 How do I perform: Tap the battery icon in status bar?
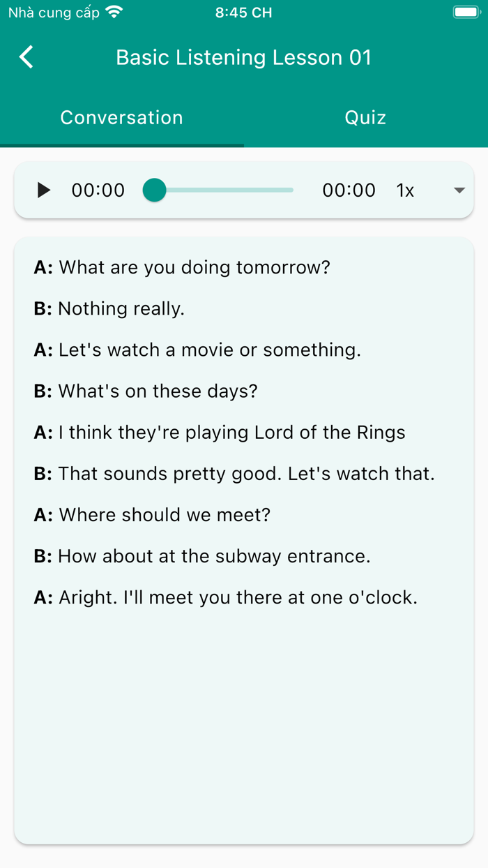pyautogui.click(x=467, y=11)
